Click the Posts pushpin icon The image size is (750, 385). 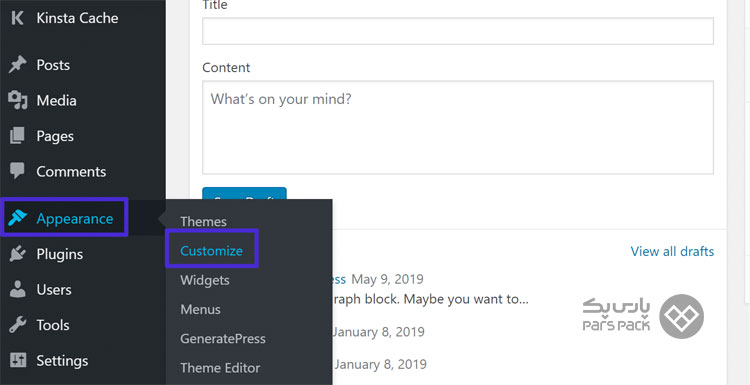pyautogui.click(x=17, y=65)
